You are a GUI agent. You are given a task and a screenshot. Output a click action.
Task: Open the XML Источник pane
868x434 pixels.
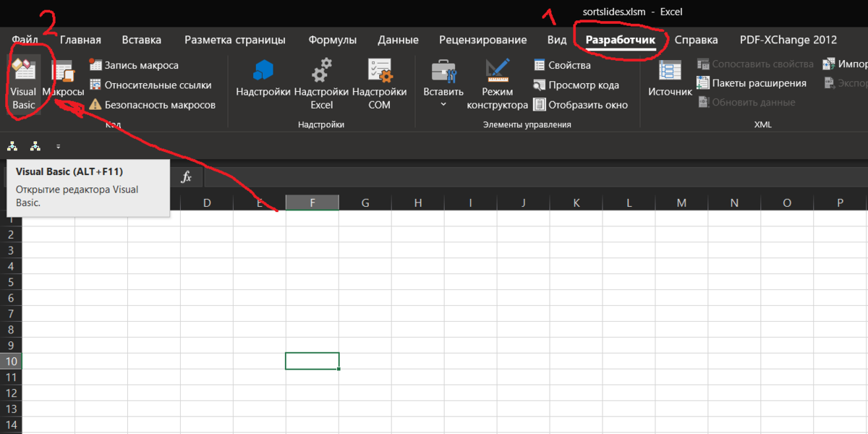[x=670, y=80]
